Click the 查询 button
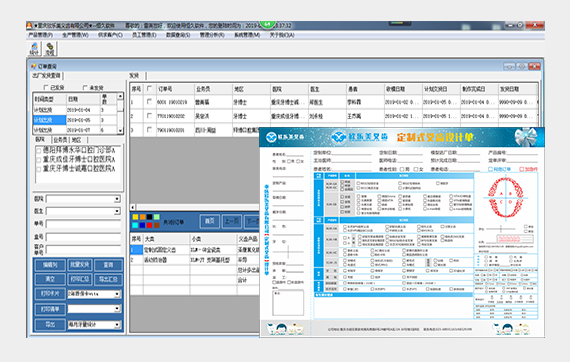This screenshot has height=362, width=570. click(108, 265)
